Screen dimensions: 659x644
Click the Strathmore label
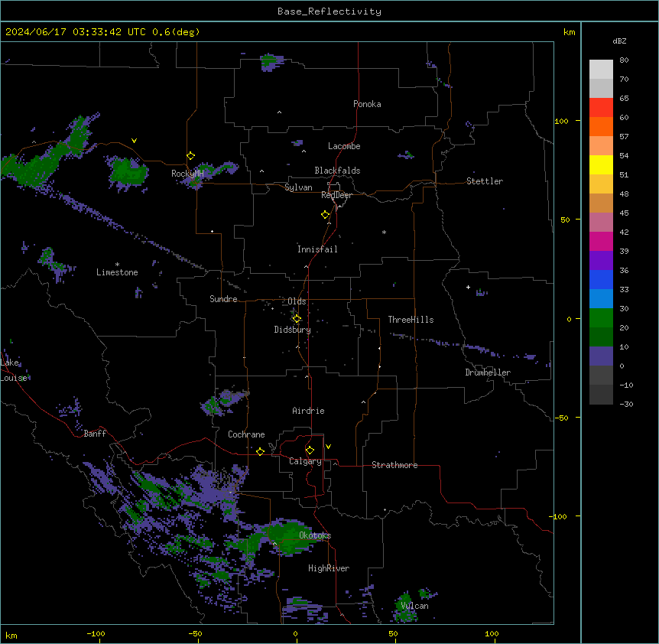coord(394,465)
